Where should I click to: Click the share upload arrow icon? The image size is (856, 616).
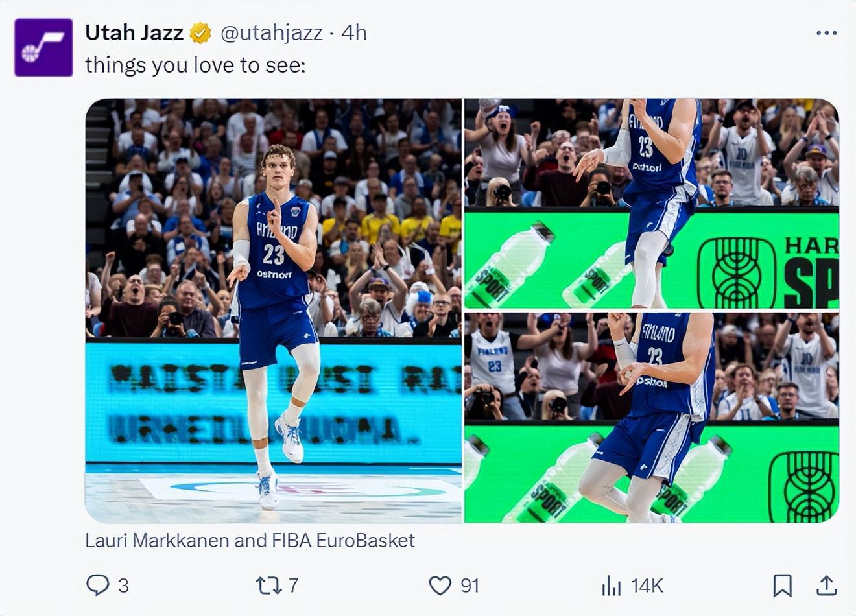pyautogui.click(x=826, y=586)
